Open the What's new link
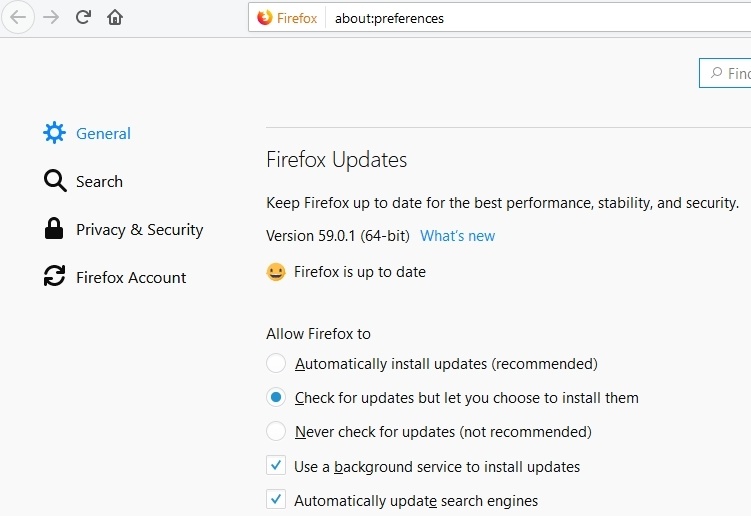 point(457,236)
